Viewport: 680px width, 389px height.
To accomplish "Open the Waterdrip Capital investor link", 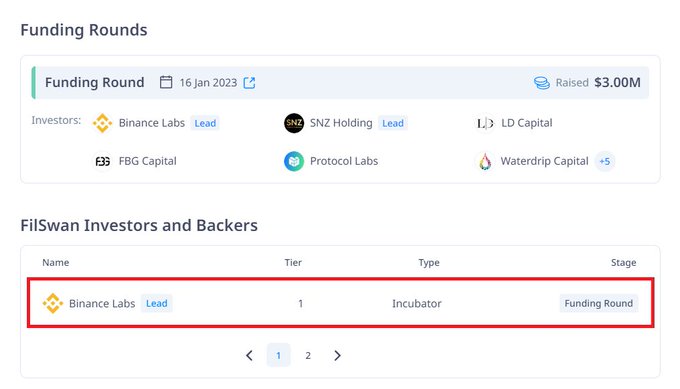I will (544, 161).
